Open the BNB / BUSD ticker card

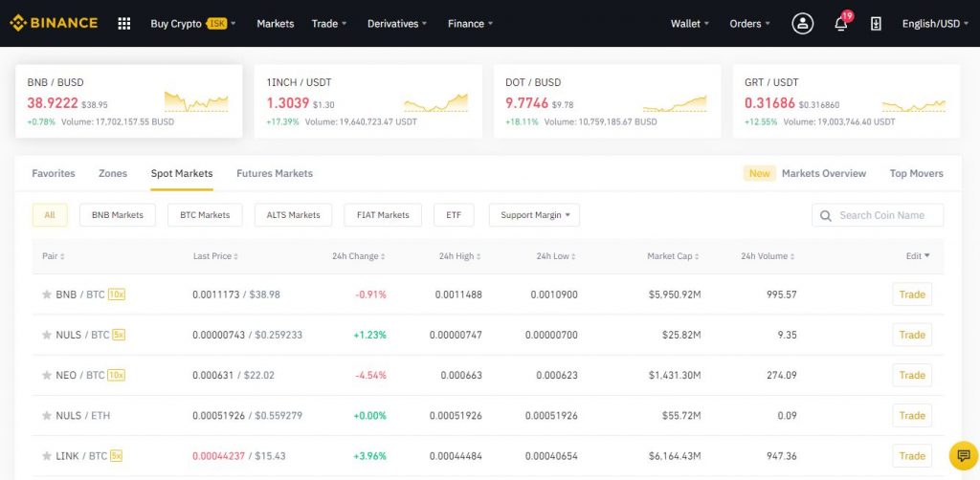(129, 101)
